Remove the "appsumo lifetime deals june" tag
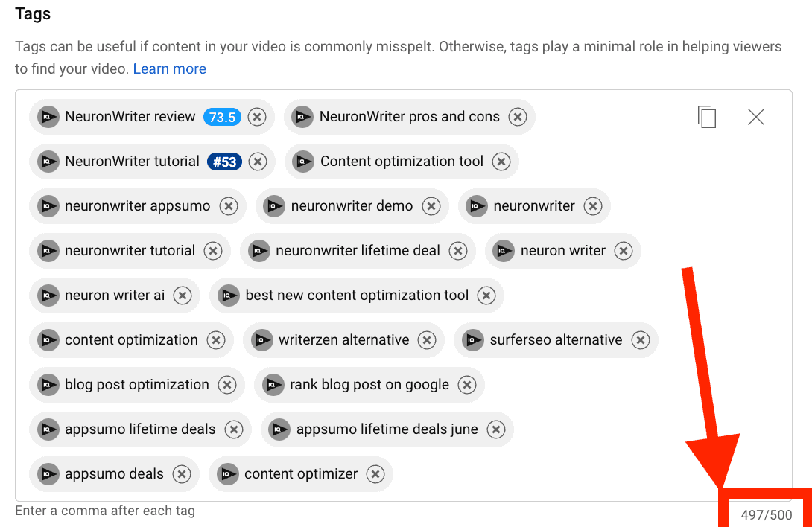This screenshot has width=812, height=527. click(x=496, y=429)
